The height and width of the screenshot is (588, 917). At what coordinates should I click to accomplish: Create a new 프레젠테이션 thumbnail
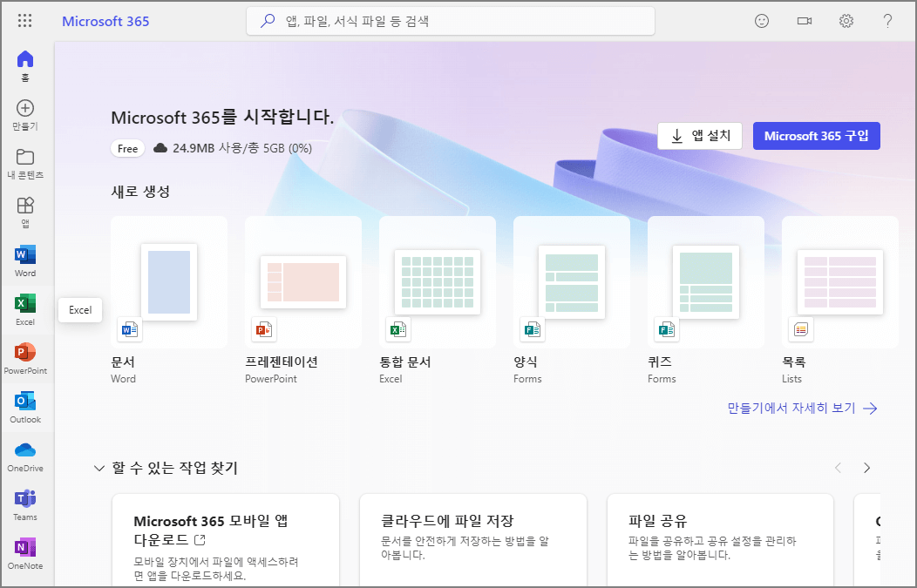click(303, 282)
